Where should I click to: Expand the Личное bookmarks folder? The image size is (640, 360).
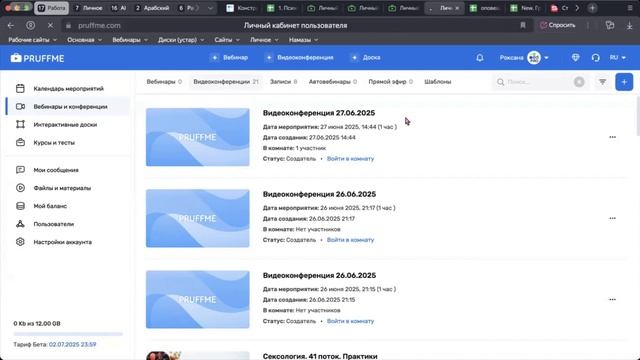tap(264, 40)
